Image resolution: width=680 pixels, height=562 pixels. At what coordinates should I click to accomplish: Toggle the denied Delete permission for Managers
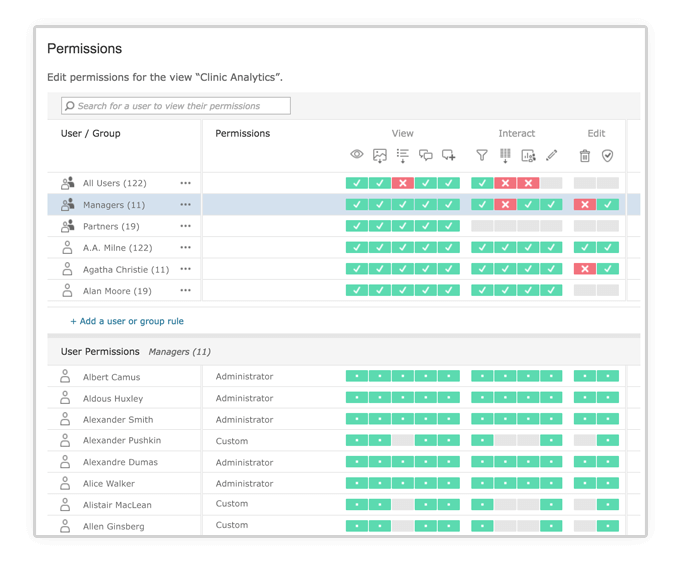click(x=585, y=205)
